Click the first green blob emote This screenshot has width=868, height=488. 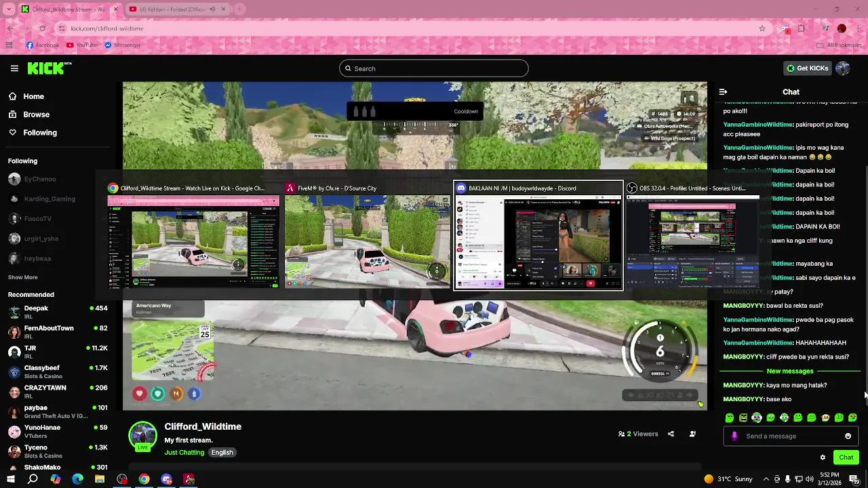pos(730,418)
